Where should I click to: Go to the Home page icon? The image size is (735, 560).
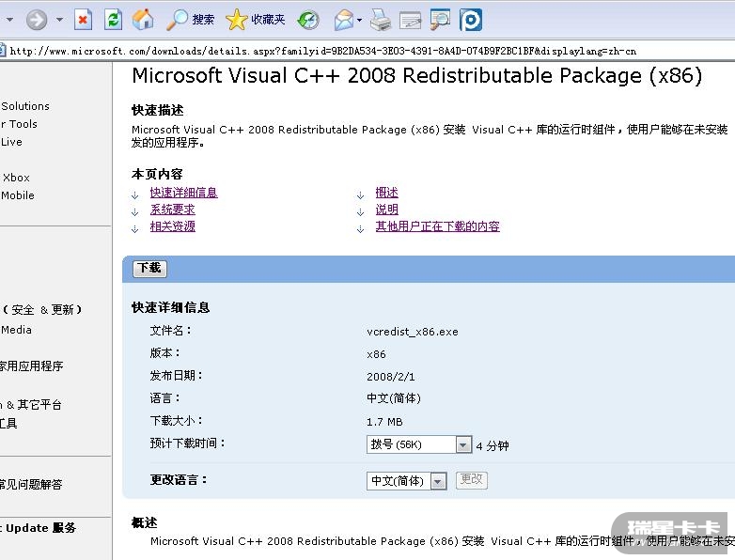point(143,20)
